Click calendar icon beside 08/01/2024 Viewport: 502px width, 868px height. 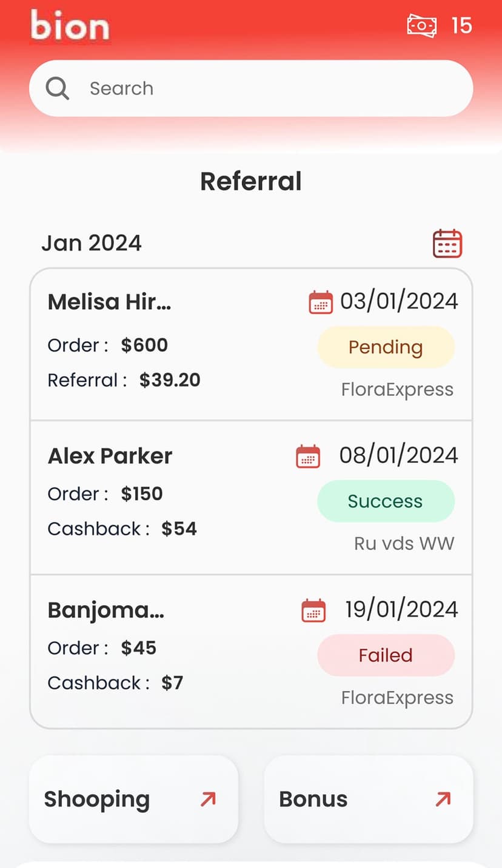[x=308, y=456]
